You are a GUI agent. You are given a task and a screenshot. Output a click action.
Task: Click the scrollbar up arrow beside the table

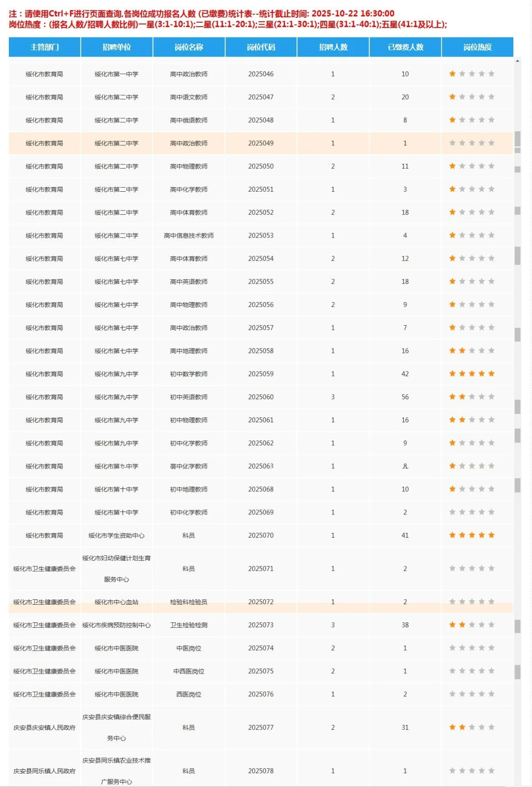[x=517, y=61]
